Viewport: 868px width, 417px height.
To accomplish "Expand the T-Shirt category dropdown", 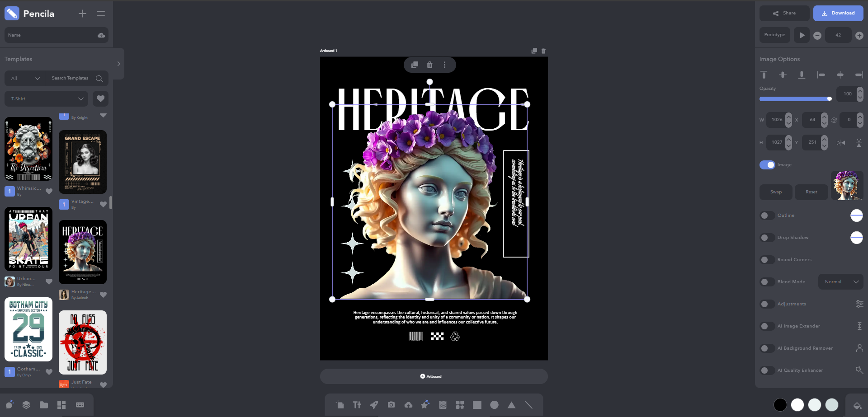I will point(47,99).
